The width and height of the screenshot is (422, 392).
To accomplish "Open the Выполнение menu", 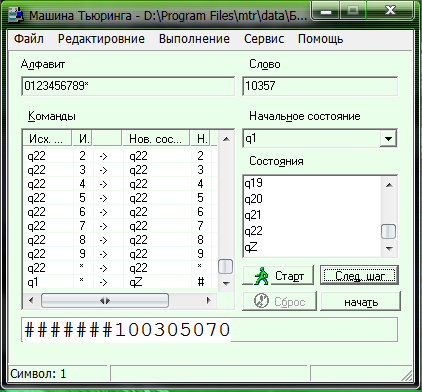I will pyautogui.click(x=194, y=39).
